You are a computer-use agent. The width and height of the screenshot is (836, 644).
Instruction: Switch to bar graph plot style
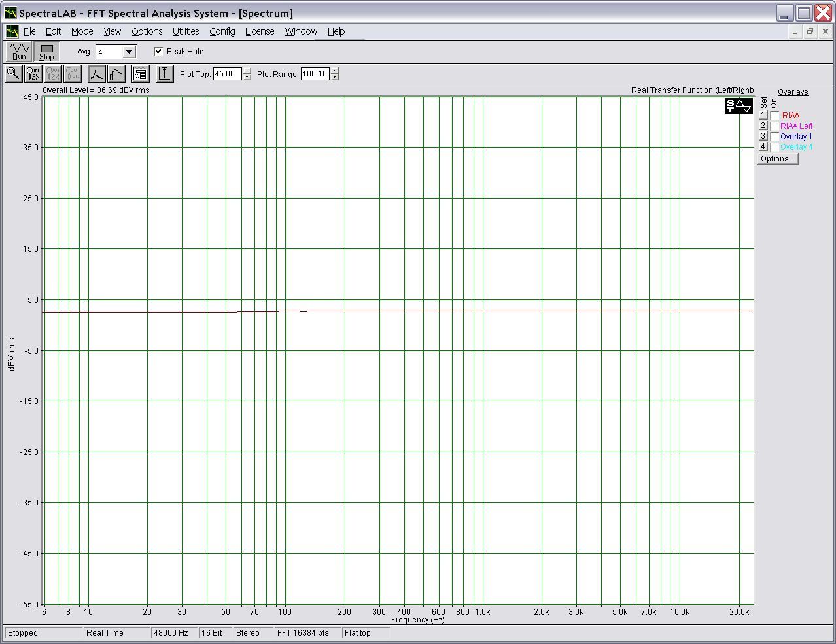pyautogui.click(x=116, y=74)
